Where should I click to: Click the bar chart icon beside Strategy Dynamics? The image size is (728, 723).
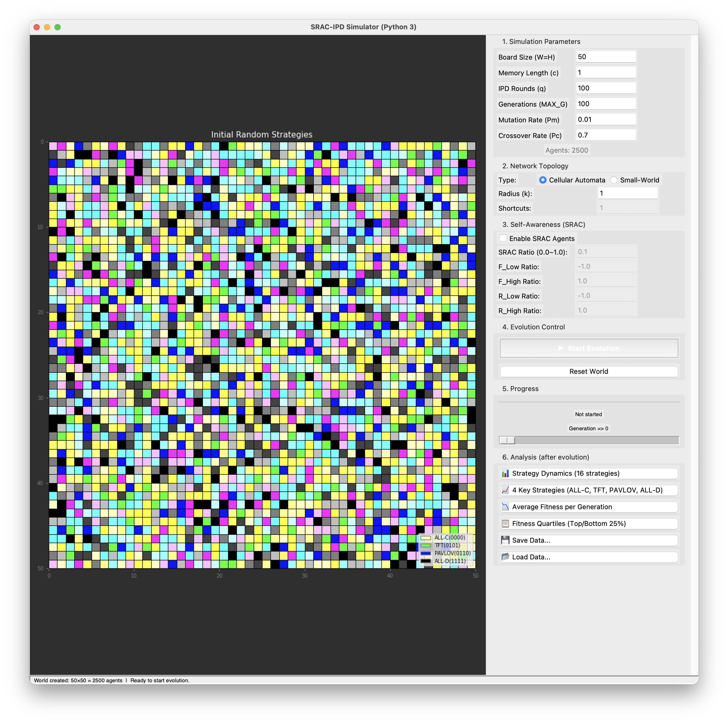505,473
